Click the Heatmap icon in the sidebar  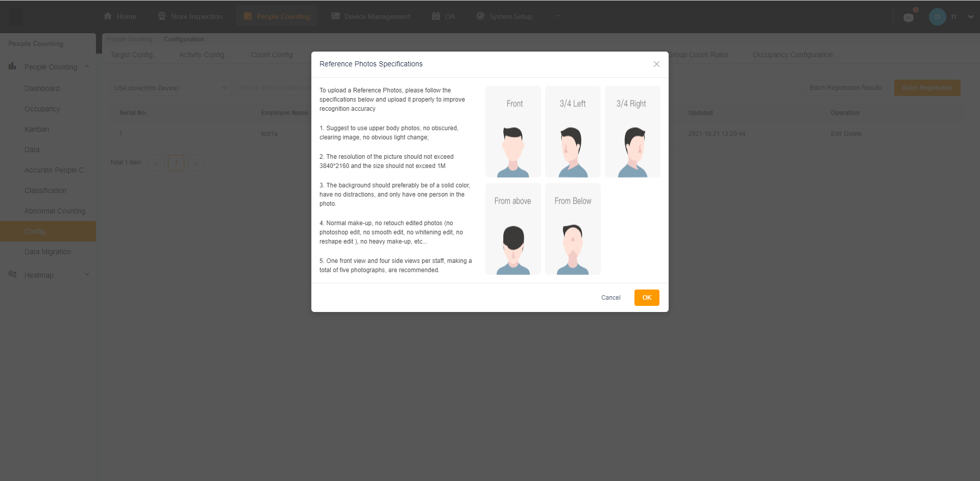tap(12, 274)
